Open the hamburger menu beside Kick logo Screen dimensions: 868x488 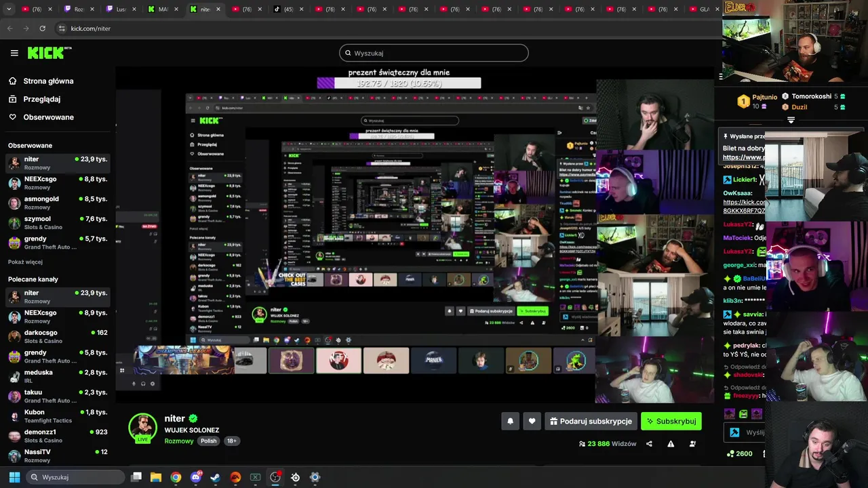tap(14, 53)
